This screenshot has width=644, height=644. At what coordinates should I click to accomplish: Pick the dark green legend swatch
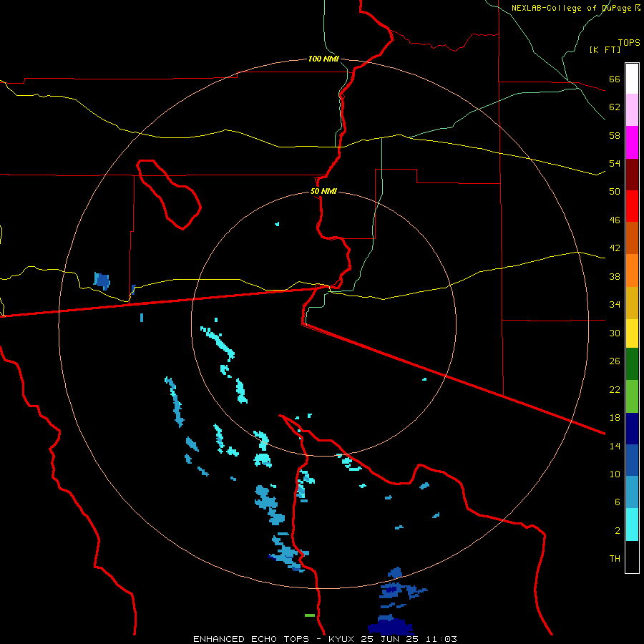632,364
